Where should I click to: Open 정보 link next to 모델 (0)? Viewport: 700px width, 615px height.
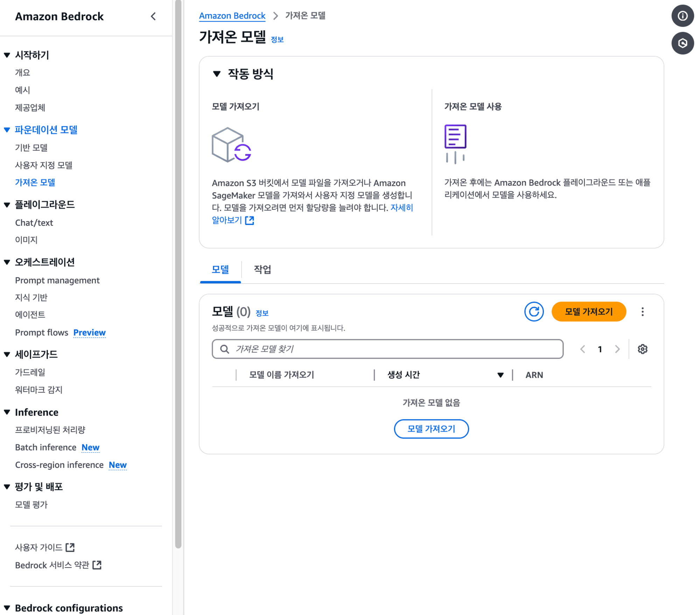262,313
